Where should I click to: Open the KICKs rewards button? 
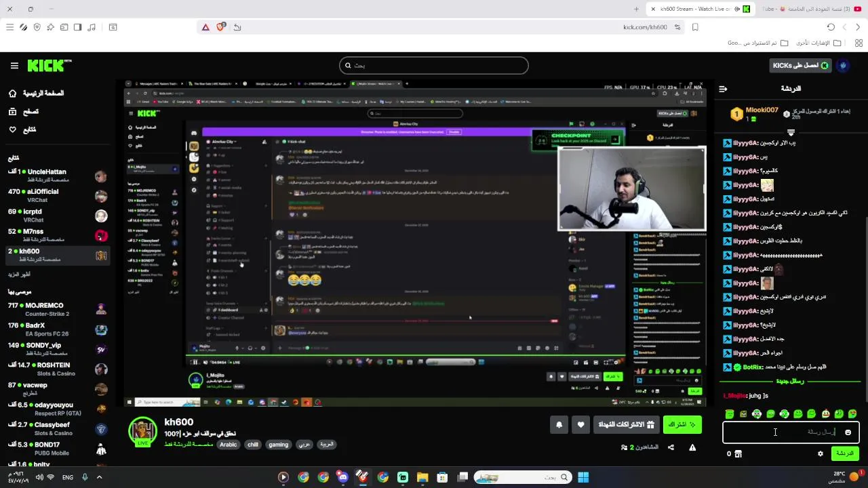801,66
